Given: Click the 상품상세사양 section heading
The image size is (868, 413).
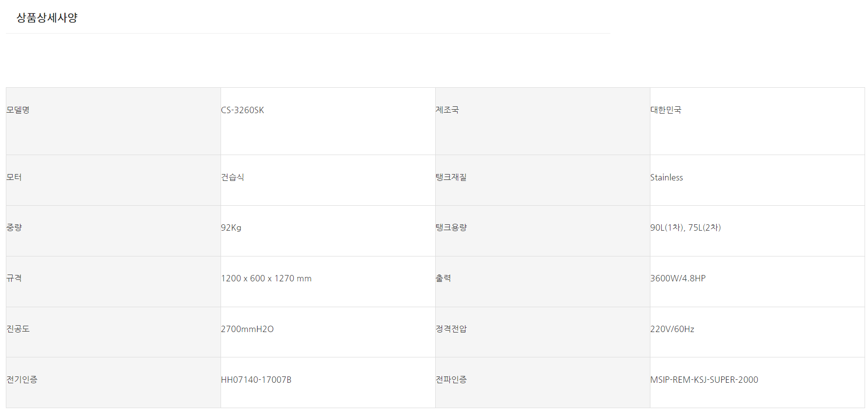Looking at the screenshot, I should tap(47, 18).
